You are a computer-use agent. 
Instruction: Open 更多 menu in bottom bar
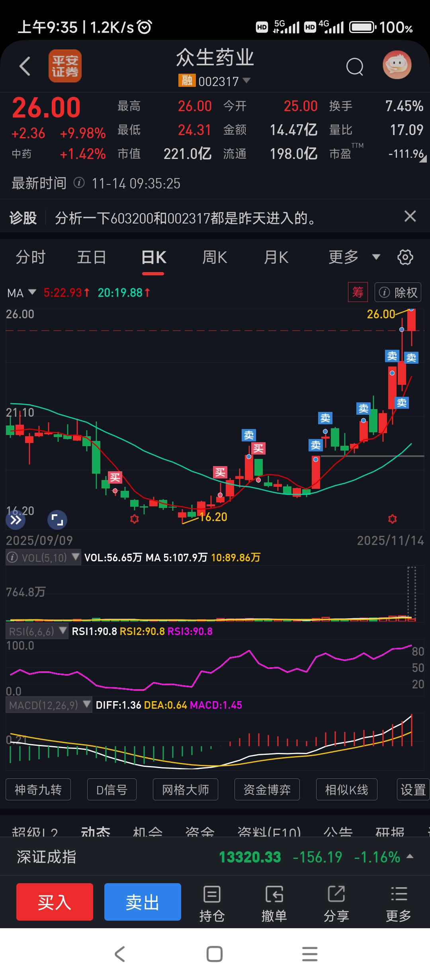(398, 903)
